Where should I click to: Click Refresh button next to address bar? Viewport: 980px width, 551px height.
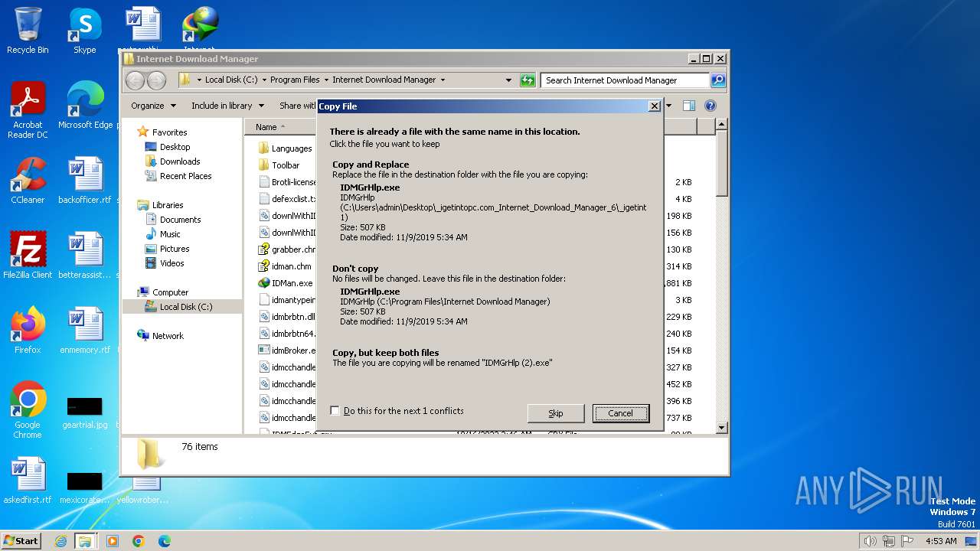pyautogui.click(x=528, y=80)
